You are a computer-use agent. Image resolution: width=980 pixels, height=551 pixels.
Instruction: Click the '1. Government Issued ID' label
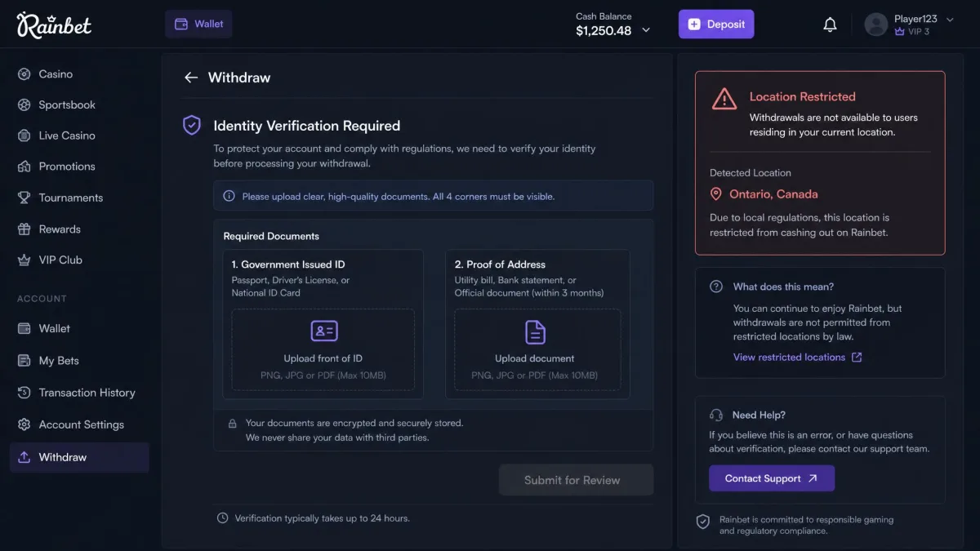coord(288,264)
